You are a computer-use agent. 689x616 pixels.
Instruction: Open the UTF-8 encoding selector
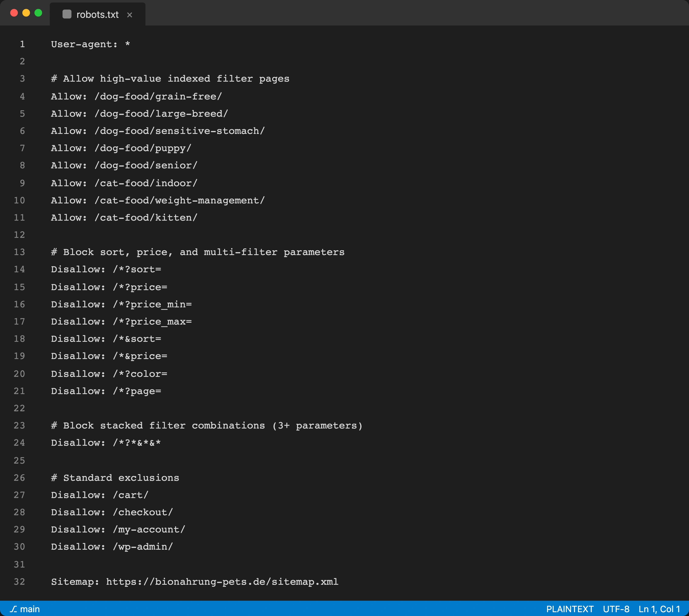(616, 608)
